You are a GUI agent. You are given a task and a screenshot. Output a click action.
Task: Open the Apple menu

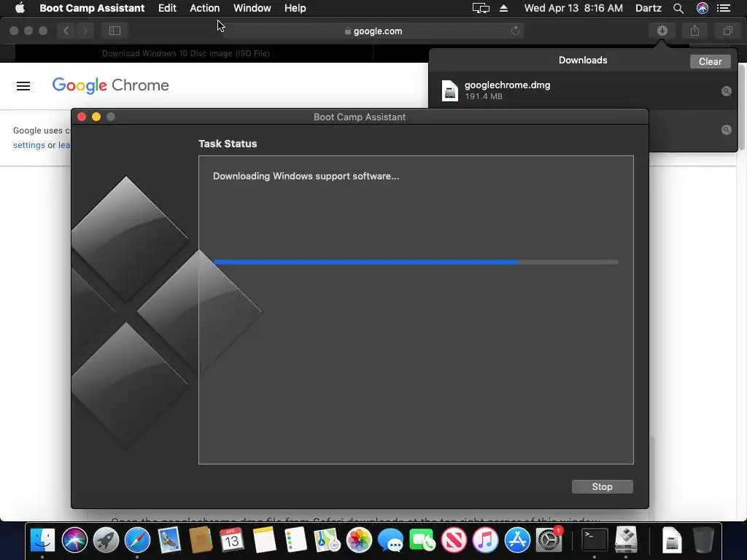point(20,8)
